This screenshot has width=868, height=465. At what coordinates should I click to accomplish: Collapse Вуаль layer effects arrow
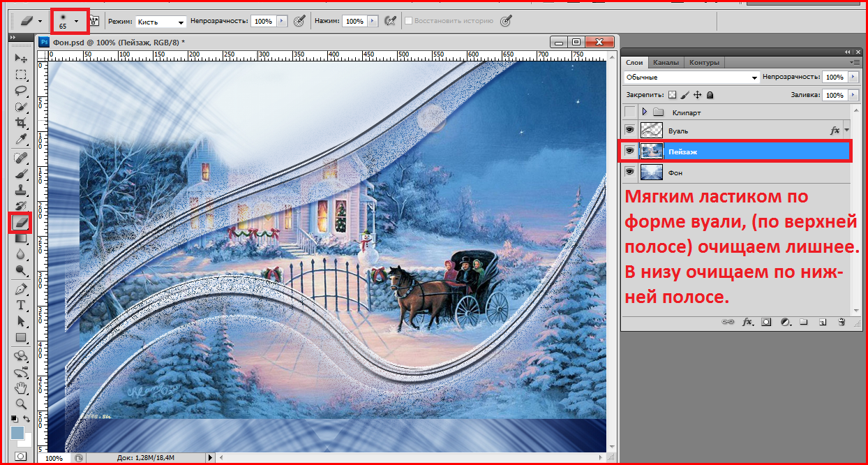point(846,130)
